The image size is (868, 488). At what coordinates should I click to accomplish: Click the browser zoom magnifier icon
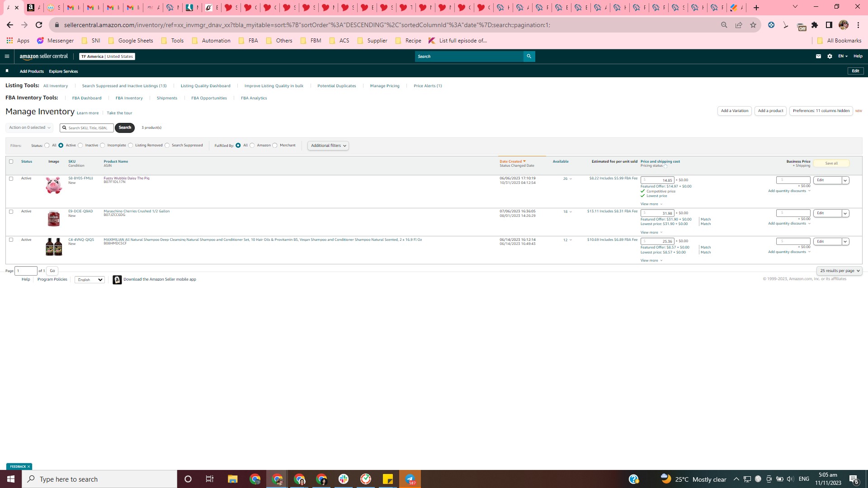tap(724, 25)
